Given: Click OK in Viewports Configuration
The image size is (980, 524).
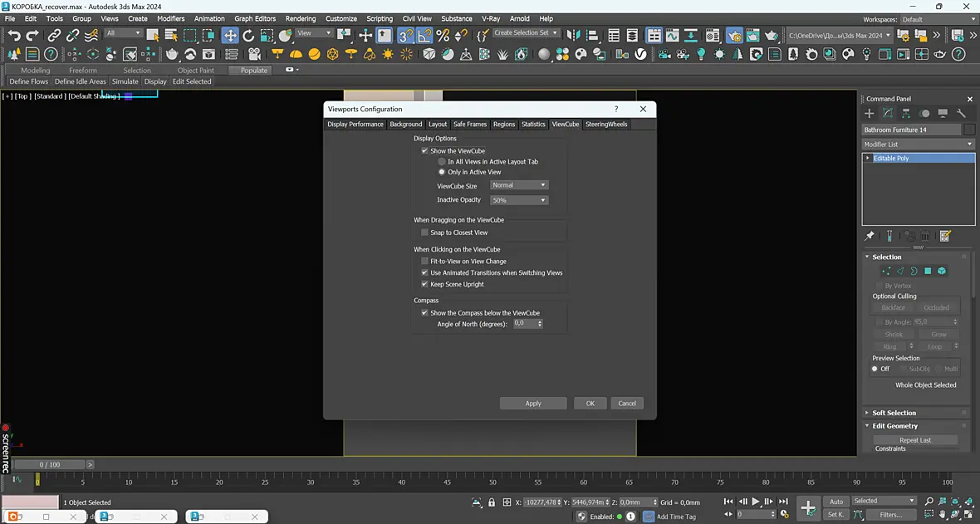Looking at the screenshot, I should (590, 404).
